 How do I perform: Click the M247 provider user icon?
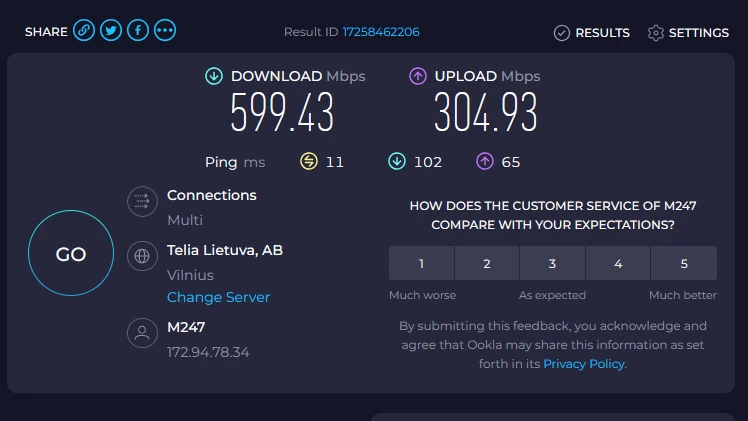point(142,333)
